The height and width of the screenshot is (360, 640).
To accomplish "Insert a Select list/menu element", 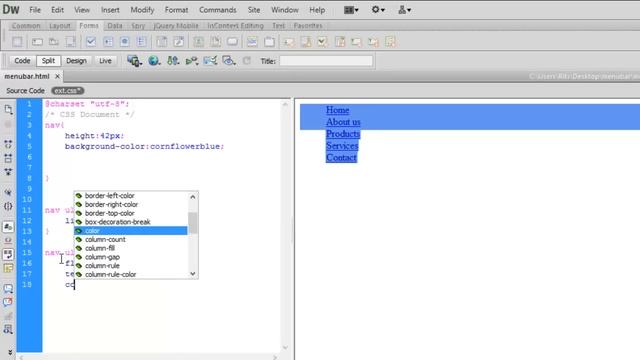I will (162, 42).
